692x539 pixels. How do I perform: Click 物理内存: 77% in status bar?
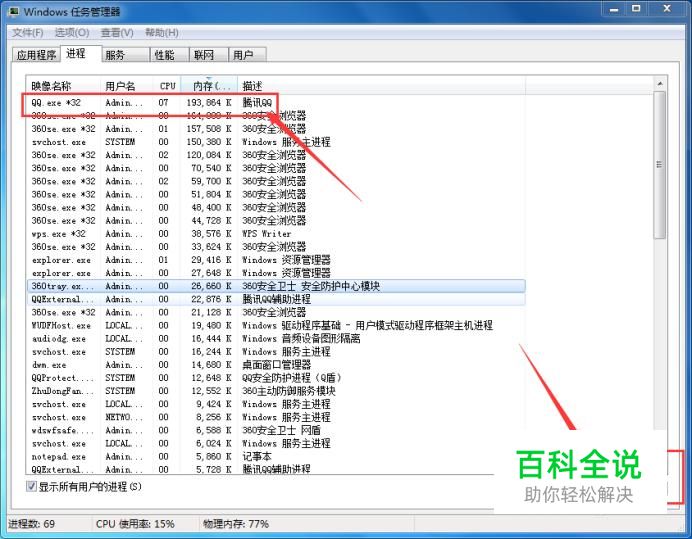[x=236, y=524]
